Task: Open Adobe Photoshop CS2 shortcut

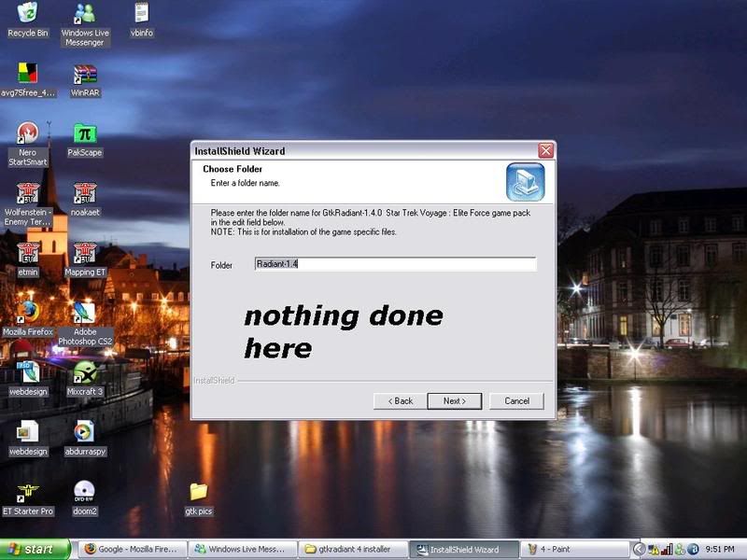Action: pyautogui.click(x=84, y=313)
